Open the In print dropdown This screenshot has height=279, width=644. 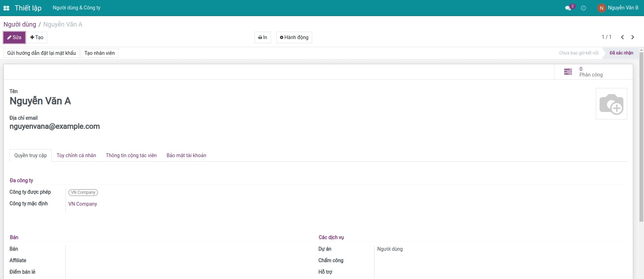point(263,37)
